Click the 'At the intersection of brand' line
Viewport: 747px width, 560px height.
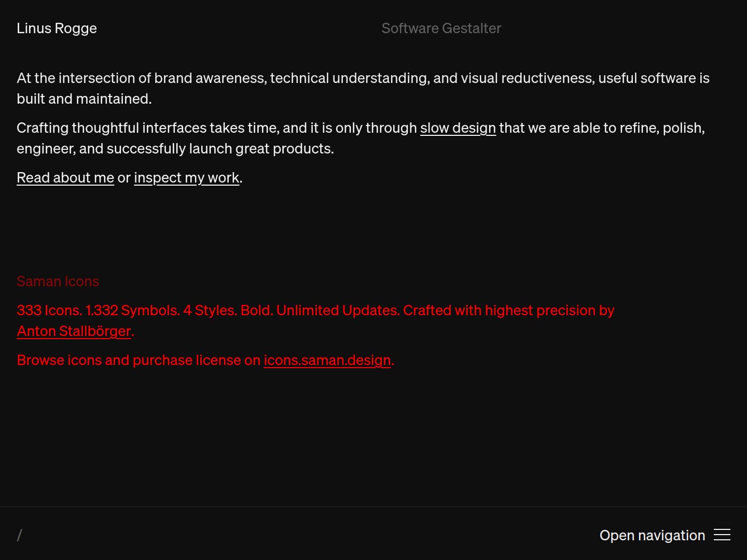click(x=363, y=78)
